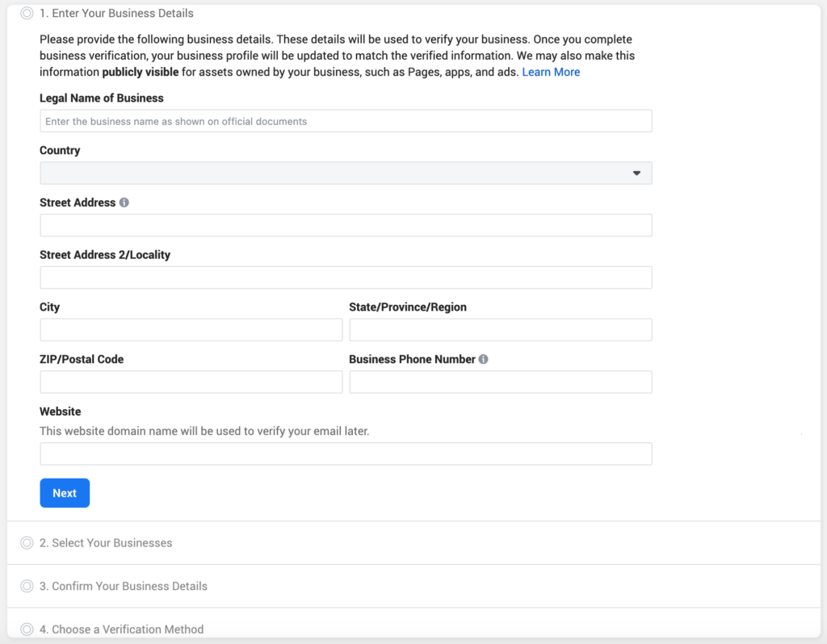
Task: Click the Street Address info icon
Action: pyautogui.click(x=124, y=203)
